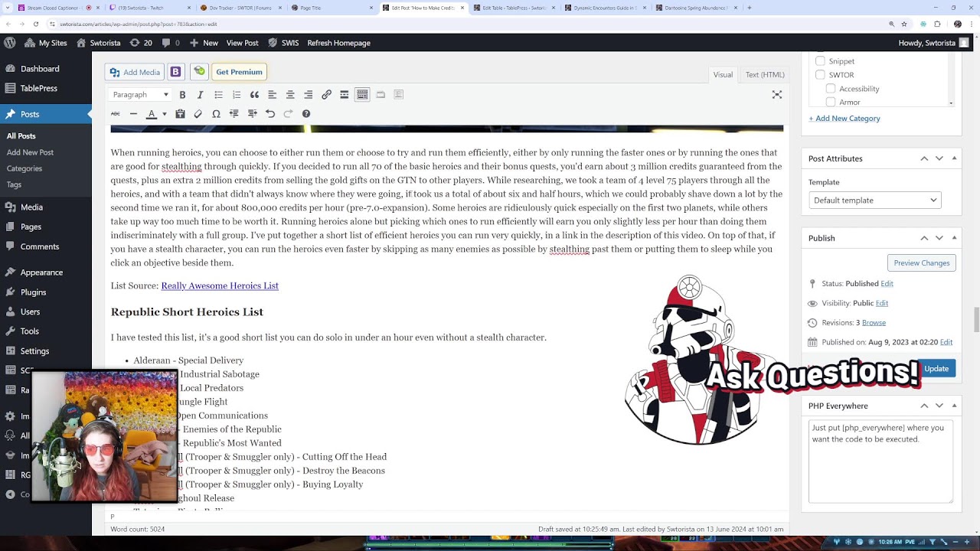Apply blockquote formatting
Screen dimensions: 980x551
(x=254, y=95)
